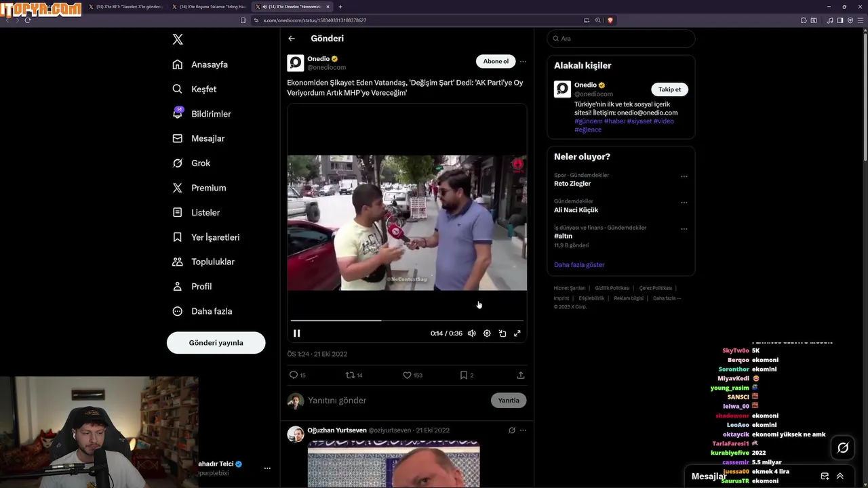
Task: Click the Gönderi yayınla button
Action: [x=216, y=343]
